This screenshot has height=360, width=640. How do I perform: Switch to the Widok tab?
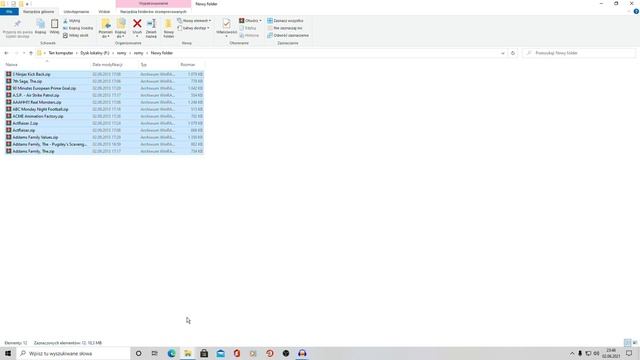coord(104,12)
